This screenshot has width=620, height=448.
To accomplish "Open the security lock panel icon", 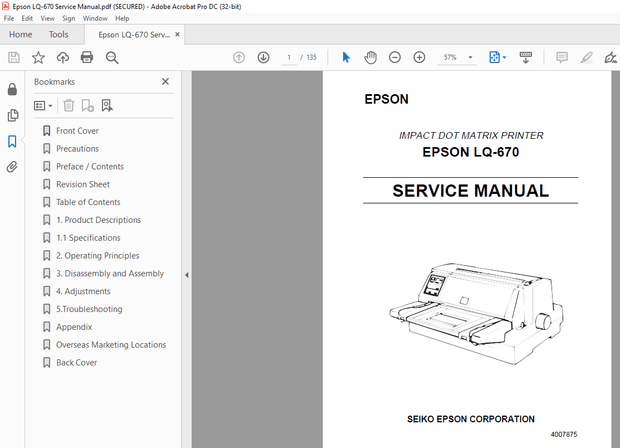I will (x=12, y=89).
